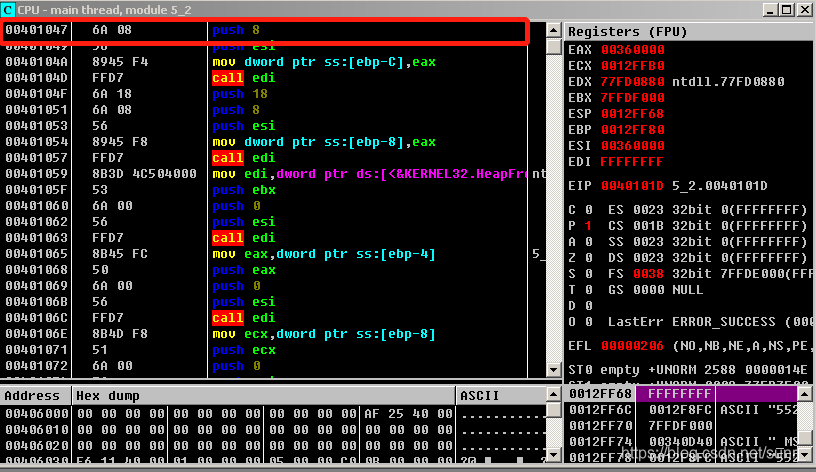Image resolution: width=816 pixels, height=472 pixels.
Task: Select ESI register value 00360000
Action: (x=632, y=146)
